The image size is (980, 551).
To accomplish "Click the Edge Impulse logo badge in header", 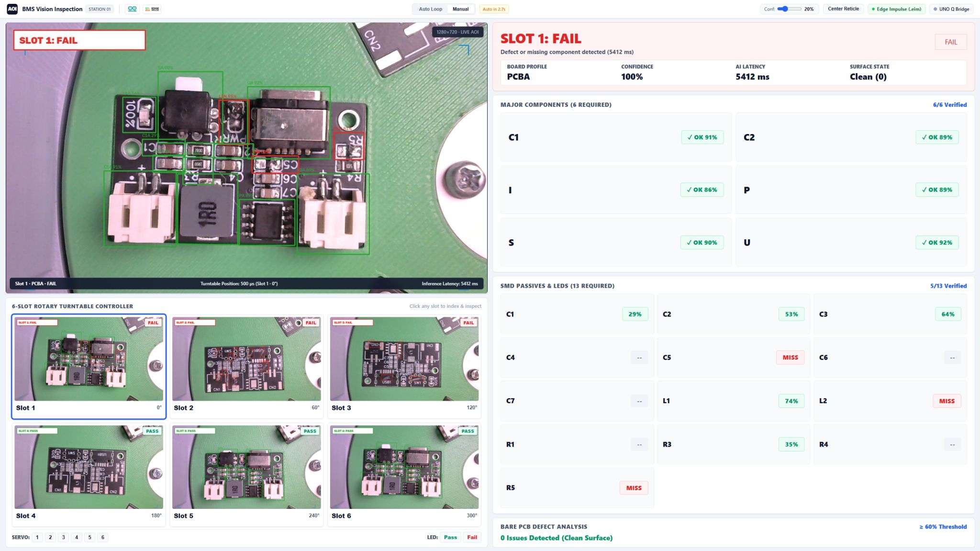I will (x=152, y=9).
